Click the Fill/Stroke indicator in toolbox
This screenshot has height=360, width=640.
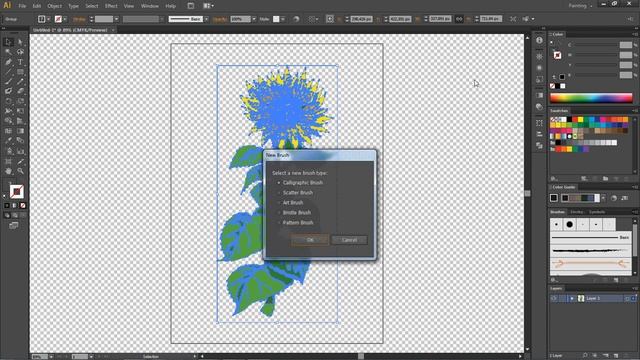tap(16, 191)
